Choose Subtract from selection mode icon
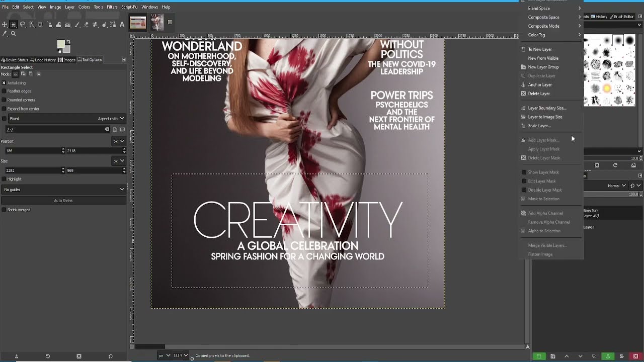This screenshot has width=644, height=362. (x=31, y=74)
